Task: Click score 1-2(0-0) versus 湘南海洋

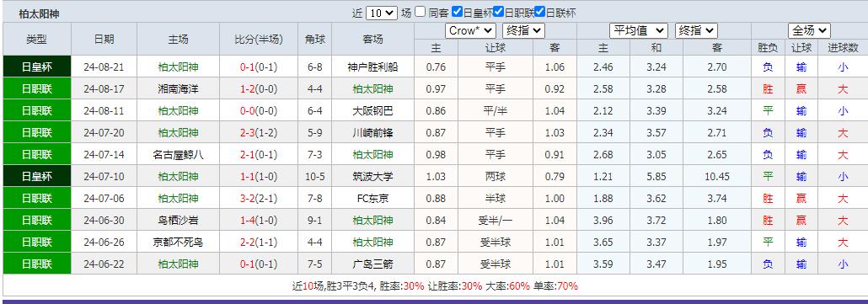Action: [x=259, y=89]
